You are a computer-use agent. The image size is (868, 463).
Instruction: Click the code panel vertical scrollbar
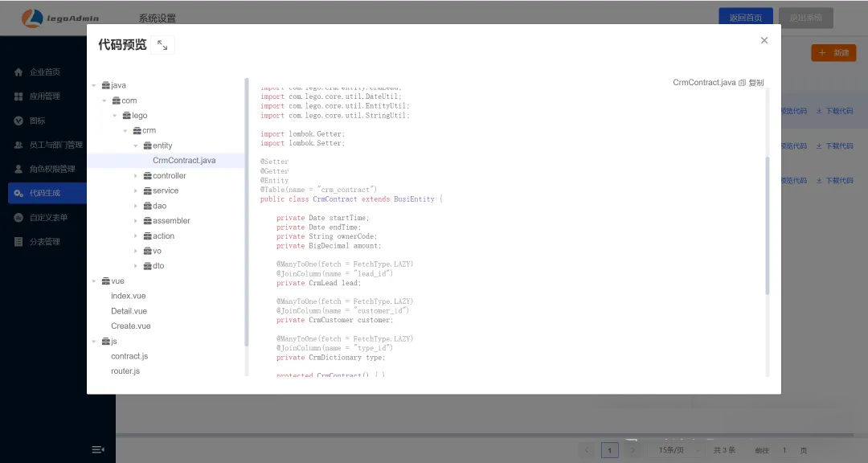(767, 225)
